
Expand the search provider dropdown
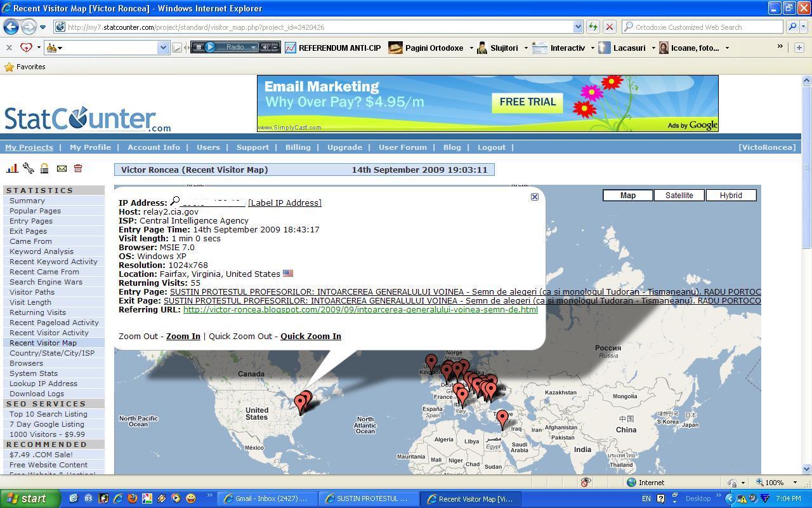point(804,27)
